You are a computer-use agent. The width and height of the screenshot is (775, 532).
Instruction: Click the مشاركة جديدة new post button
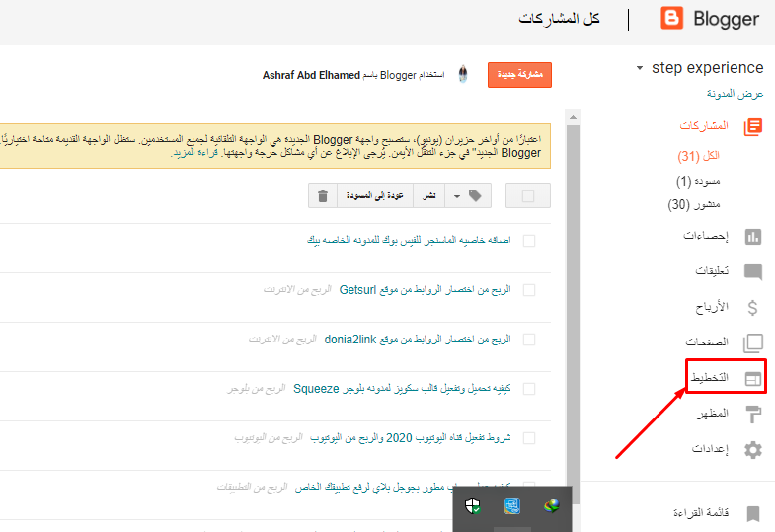[x=519, y=75]
